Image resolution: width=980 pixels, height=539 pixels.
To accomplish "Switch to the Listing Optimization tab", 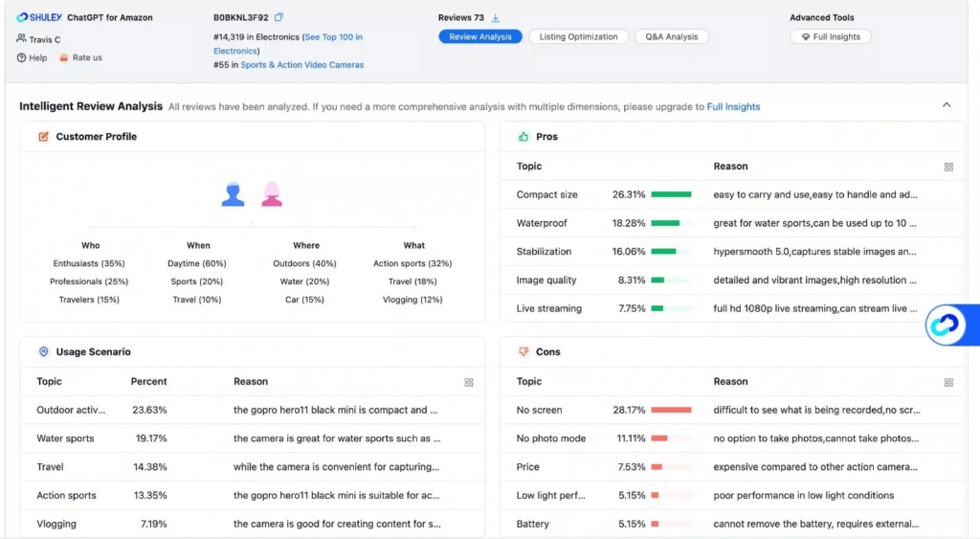I will [578, 37].
